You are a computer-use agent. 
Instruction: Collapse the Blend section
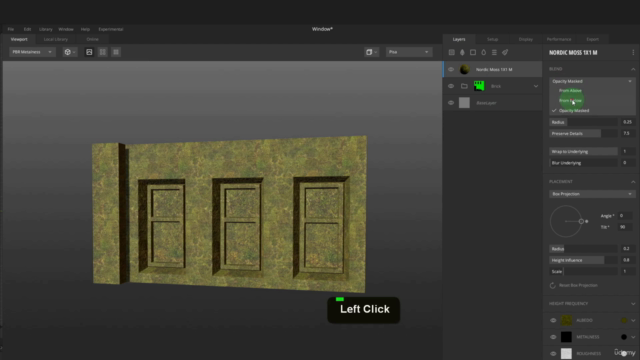(633, 69)
